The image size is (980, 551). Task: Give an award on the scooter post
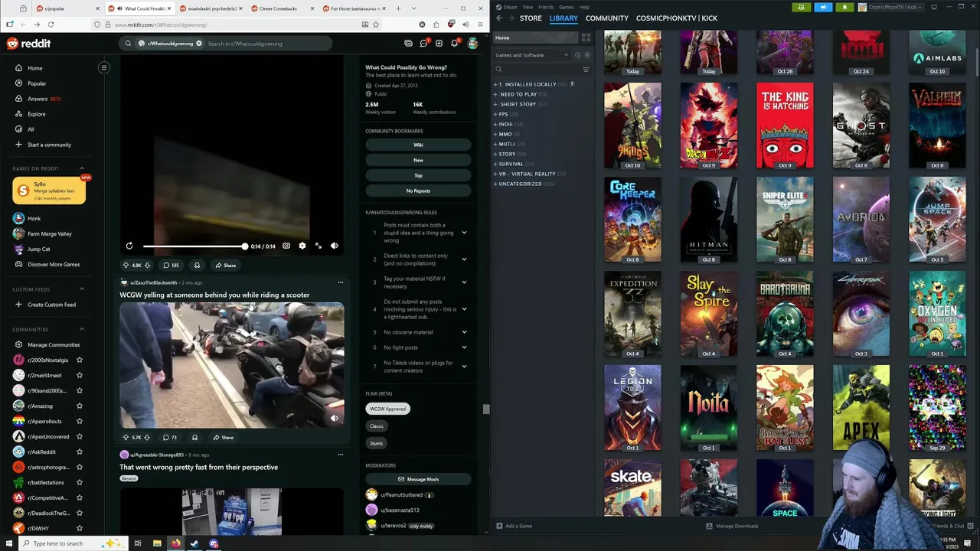pos(194,438)
